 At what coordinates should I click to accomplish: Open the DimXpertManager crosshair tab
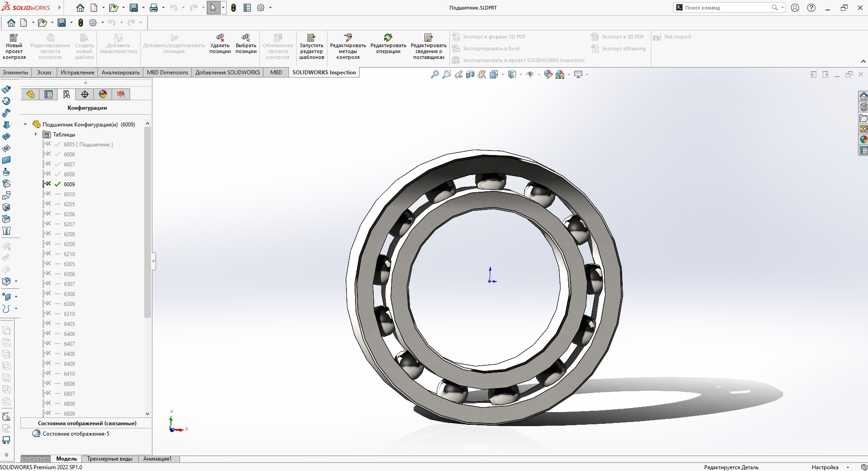(85, 94)
